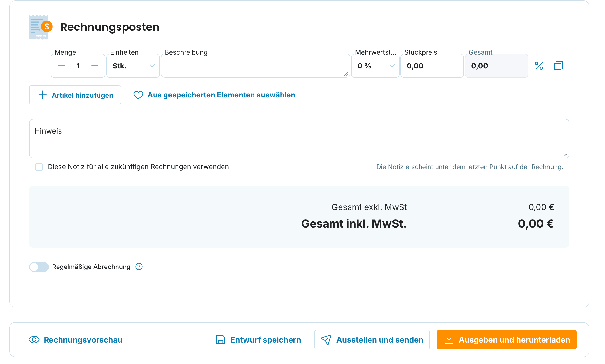This screenshot has width=605, height=364.
Task: Check the use note for future invoices box
Action: pyautogui.click(x=39, y=167)
